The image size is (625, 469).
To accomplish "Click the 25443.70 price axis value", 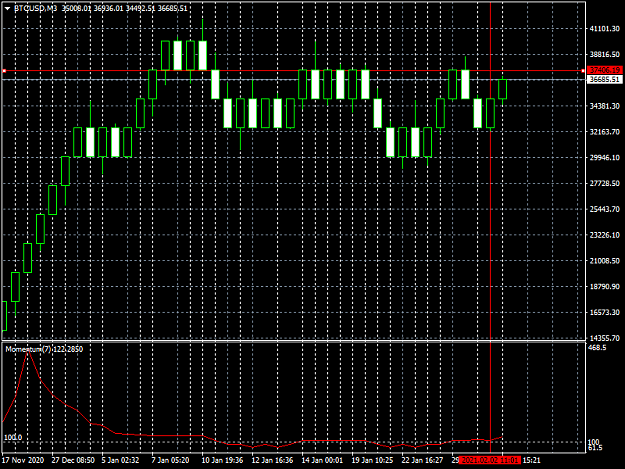I will (x=605, y=209).
